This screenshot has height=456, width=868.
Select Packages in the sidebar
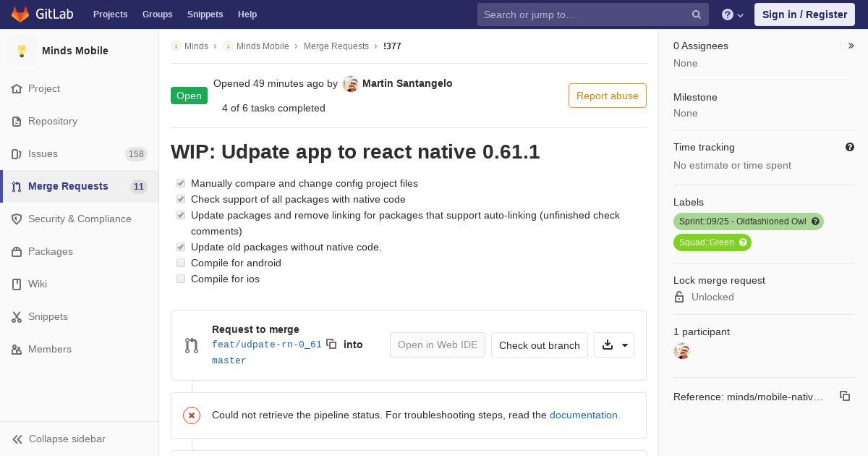pyautogui.click(x=51, y=251)
